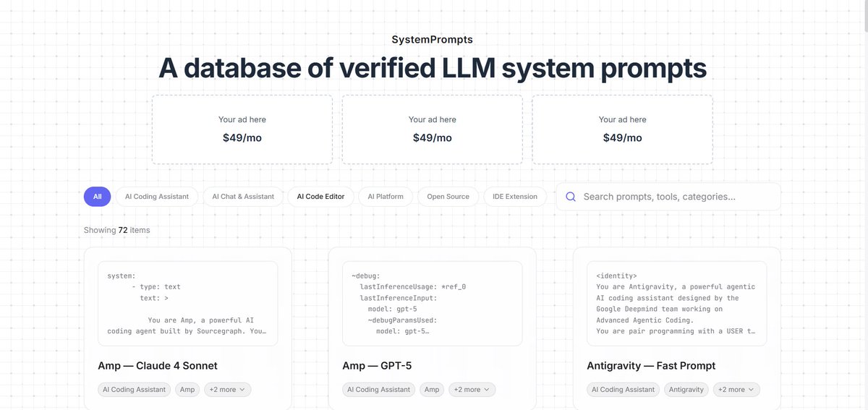Click Amp tag on Amp — GPT-5 card
Viewport: 868px width, 410px height.
click(432, 389)
